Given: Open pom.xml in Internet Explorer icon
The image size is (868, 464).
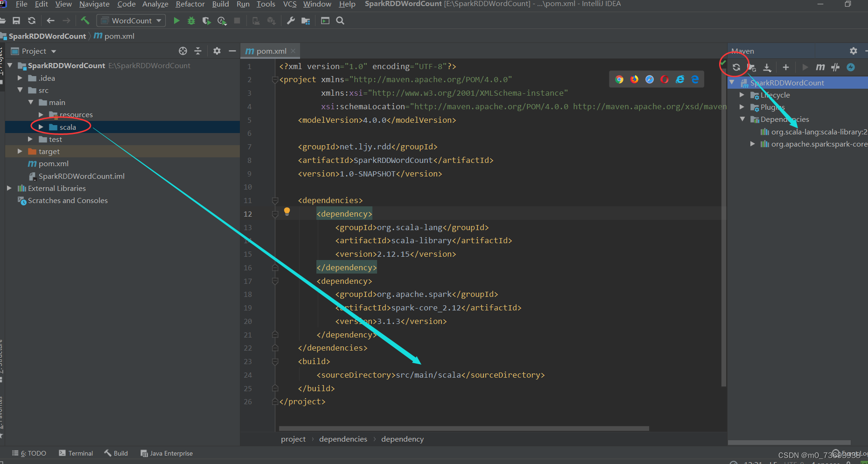Looking at the screenshot, I should pos(680,79).
